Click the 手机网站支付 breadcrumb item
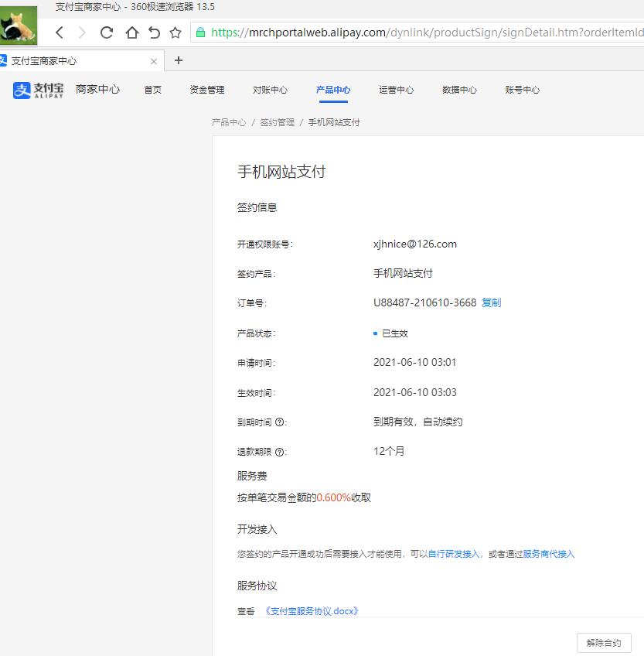 (x=334, y=122)
